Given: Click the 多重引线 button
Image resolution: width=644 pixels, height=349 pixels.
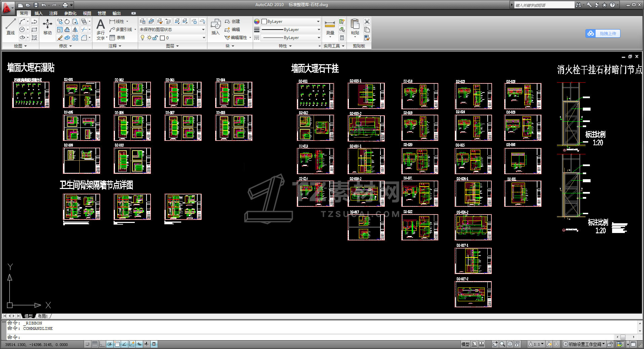Looking at the screenshot, I should tap(121, 30).
